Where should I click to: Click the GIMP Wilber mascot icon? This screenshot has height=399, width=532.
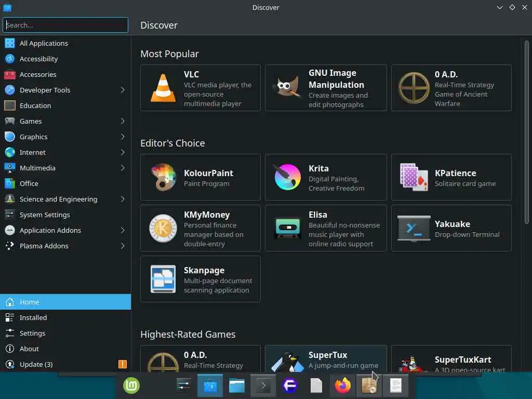click(x=287, y=87)
